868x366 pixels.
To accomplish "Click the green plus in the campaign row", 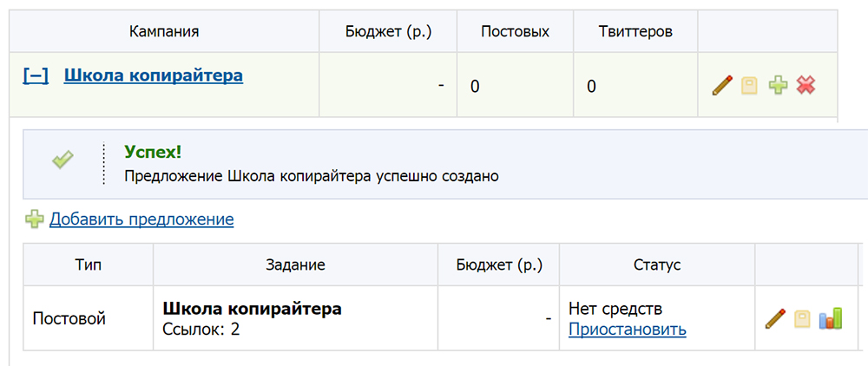I will pos(778,85).
